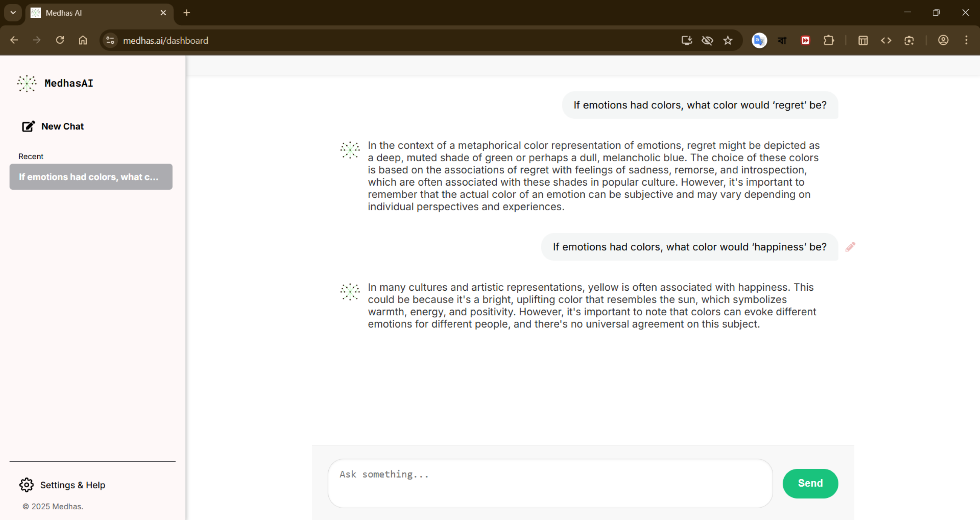Open browser profile account menu
This screenshot has width=980, height=520.
pos(943,40)
